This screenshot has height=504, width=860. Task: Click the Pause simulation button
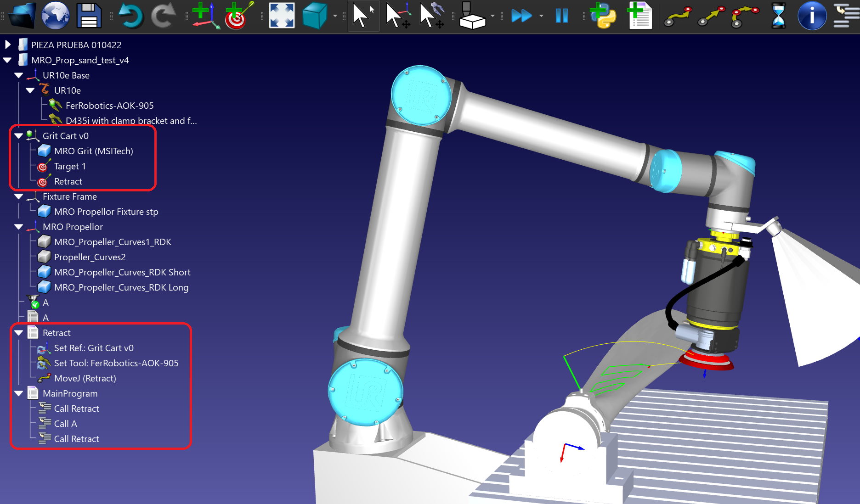(561, 16)
